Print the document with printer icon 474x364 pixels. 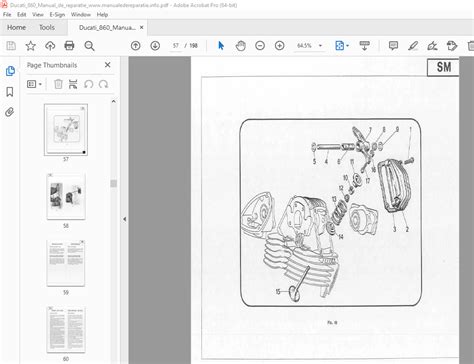click(69, 46)
